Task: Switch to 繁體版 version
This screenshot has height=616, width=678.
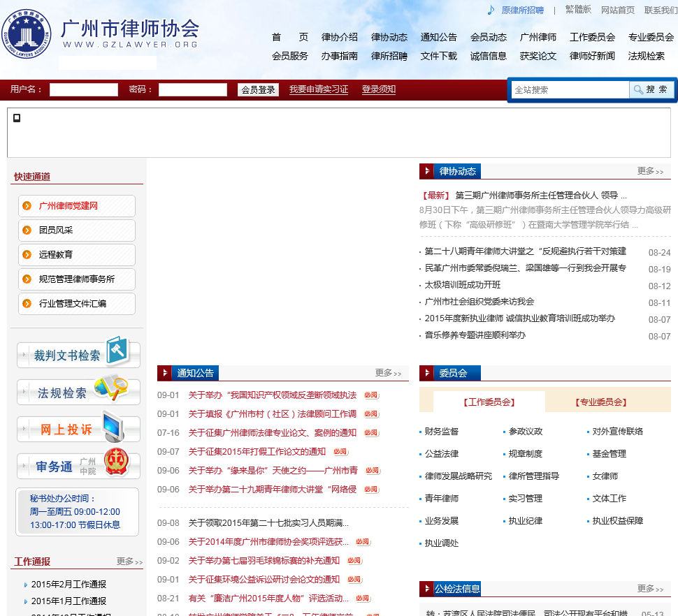Action: (578, 10)
